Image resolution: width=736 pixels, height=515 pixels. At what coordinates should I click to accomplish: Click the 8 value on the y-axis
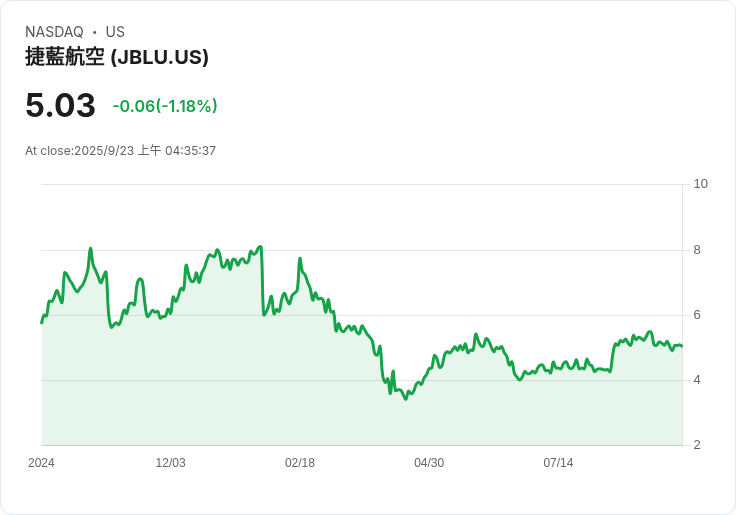pyautogui.click(x=697, y=250)
